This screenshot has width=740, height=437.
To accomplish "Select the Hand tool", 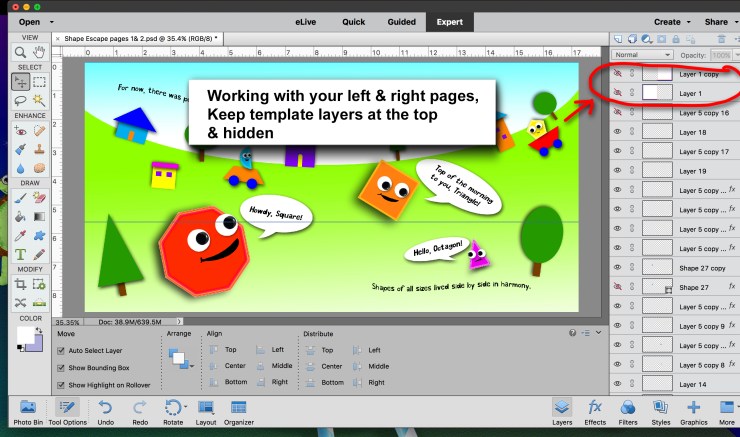I will point(40,51).
